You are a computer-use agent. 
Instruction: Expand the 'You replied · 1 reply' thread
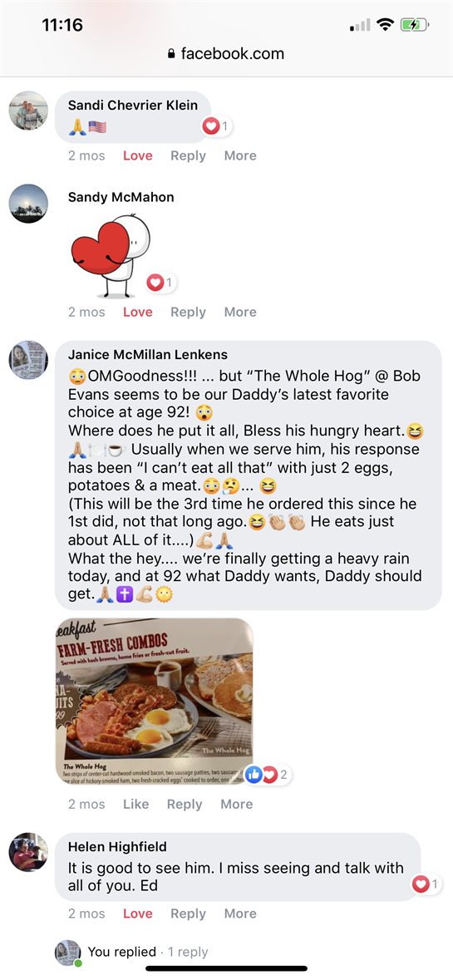point(147,952)
